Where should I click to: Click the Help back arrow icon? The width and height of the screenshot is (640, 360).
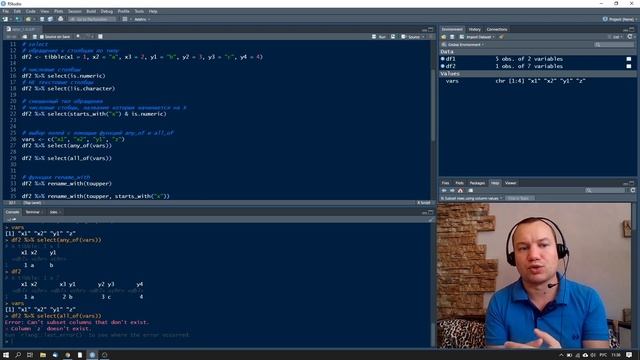tap(444, 191)
